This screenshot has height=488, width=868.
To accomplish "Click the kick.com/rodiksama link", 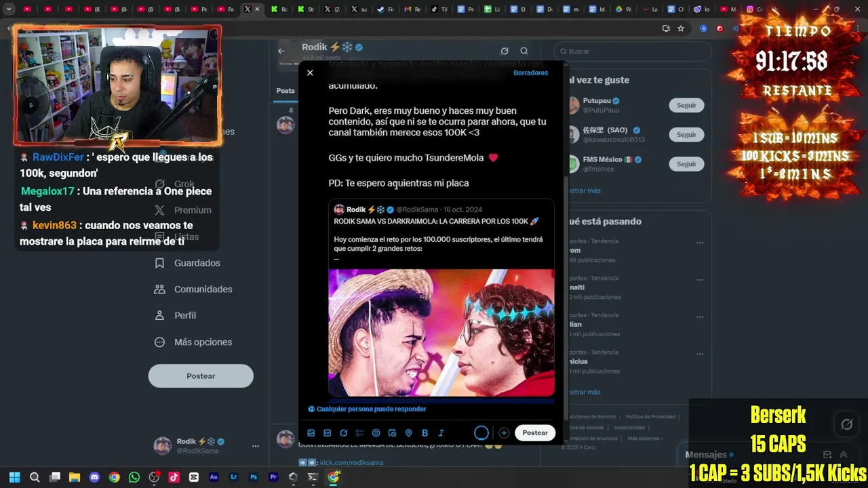I will tap(351, 463).
